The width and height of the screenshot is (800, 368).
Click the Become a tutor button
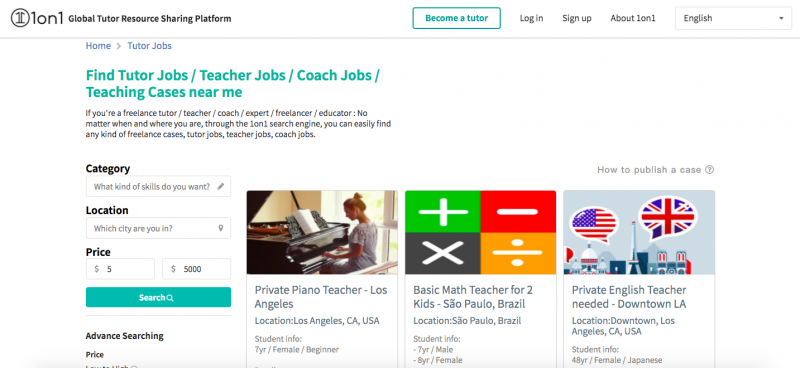pos(457,18)
